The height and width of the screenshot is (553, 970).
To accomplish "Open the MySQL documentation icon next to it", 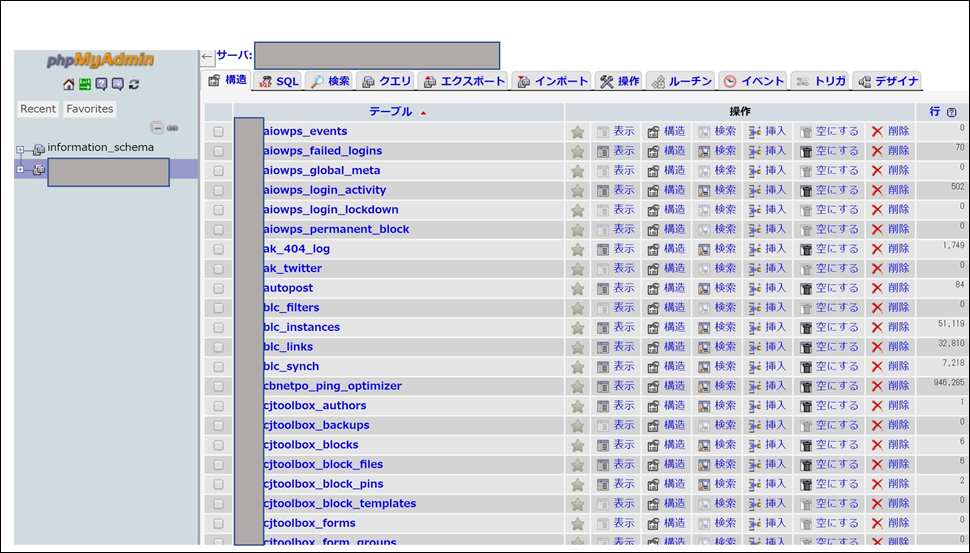I will (118, 84).
